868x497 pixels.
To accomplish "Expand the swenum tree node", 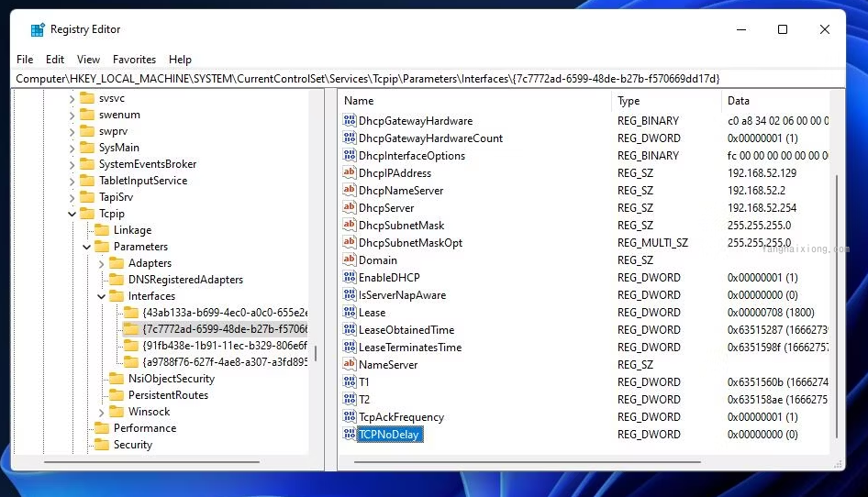I will tap(72, 116).
